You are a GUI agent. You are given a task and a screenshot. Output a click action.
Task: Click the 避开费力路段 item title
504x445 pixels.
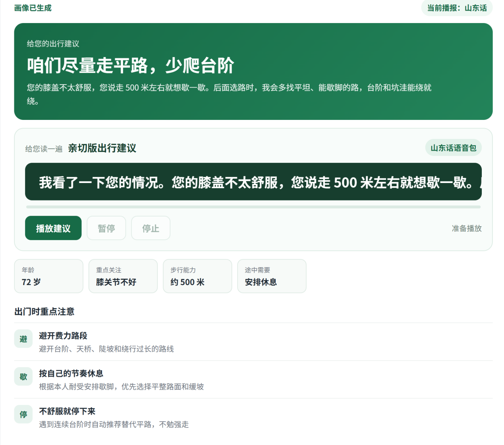[63, 336]
